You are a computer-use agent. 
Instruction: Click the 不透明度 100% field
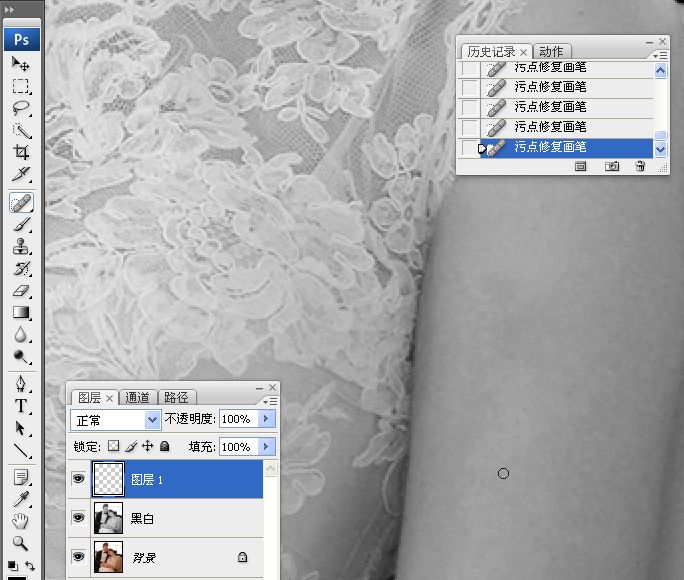(x=239, y=419)
